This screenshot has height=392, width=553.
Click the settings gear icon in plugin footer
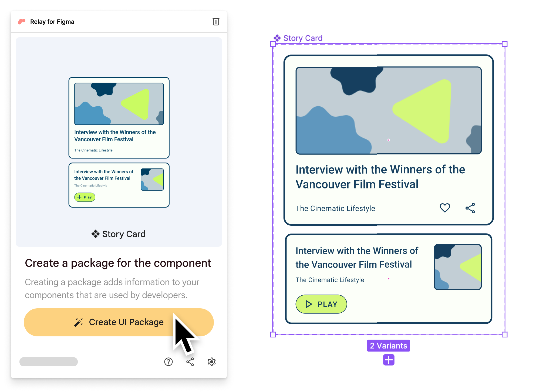[212, 362]
